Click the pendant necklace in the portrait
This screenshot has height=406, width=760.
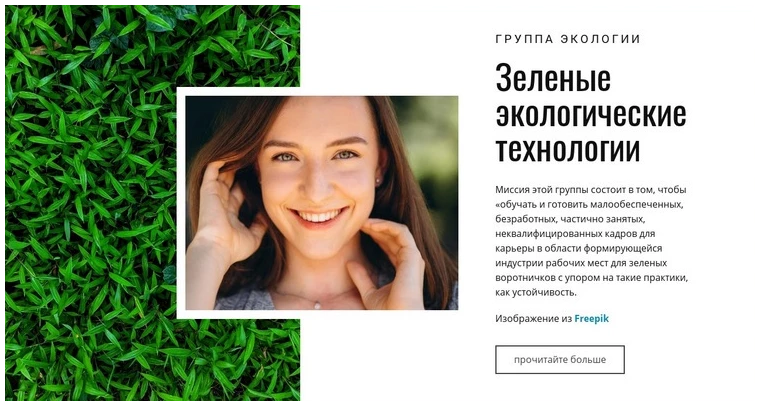coord(317,305)
